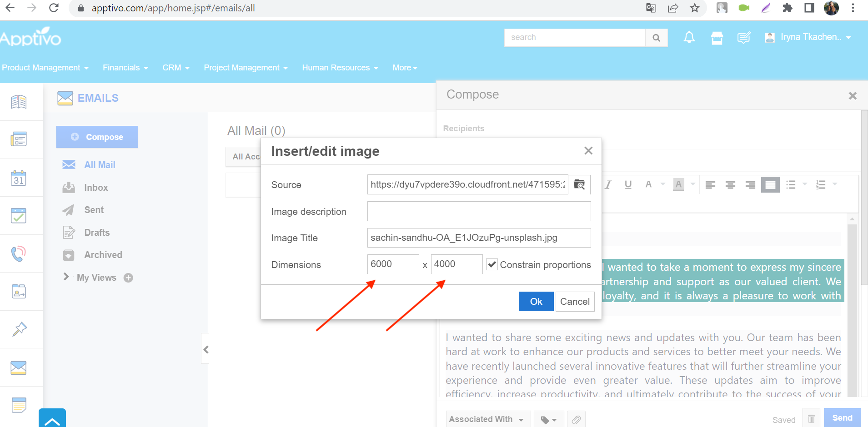868x427 pixels.
Task: Toggle underline formatting in compose toolbar
Action: [628, 184]
